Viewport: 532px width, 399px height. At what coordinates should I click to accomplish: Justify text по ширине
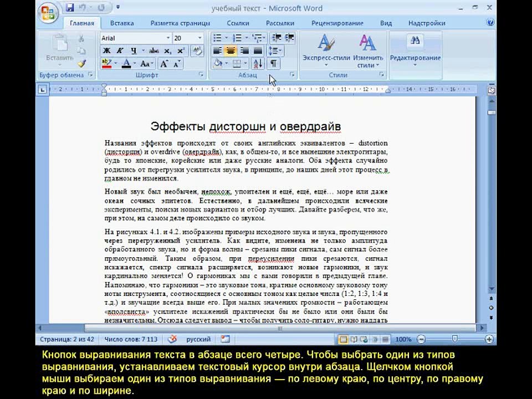(x=258, y=51)
